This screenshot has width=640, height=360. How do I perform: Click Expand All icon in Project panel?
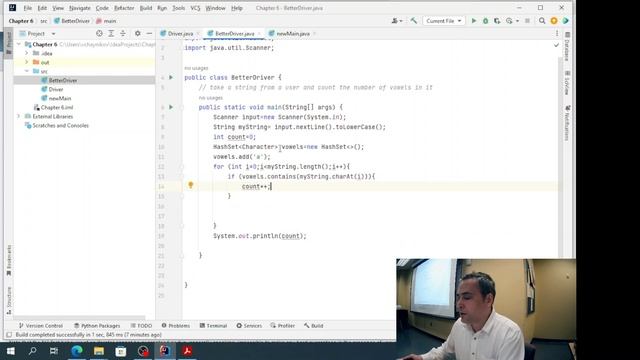[x=111, y=33]
